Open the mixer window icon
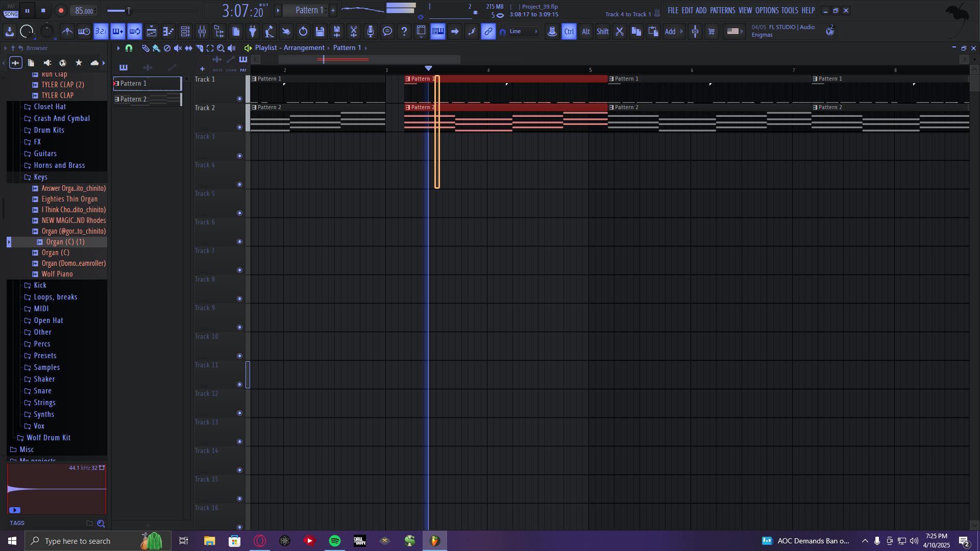Image resolution: width=980 pixels, height=551 pixels. point(202,32)
